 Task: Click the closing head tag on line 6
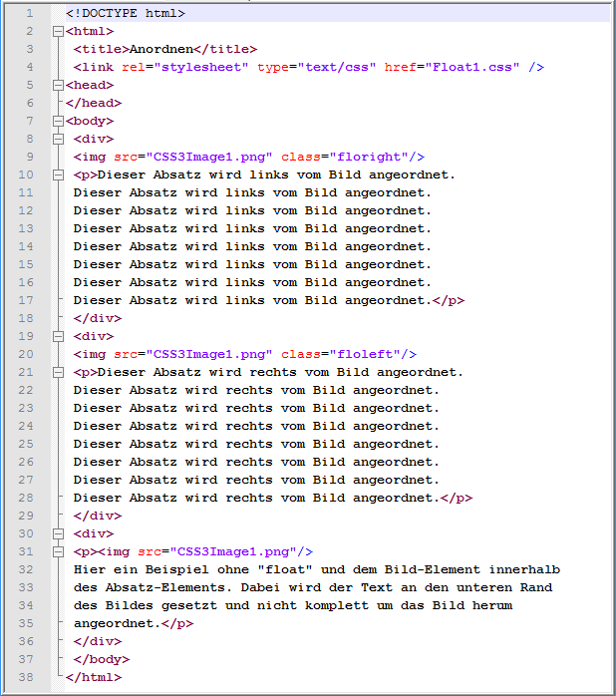pyautogui.click(x=94, y=103)
